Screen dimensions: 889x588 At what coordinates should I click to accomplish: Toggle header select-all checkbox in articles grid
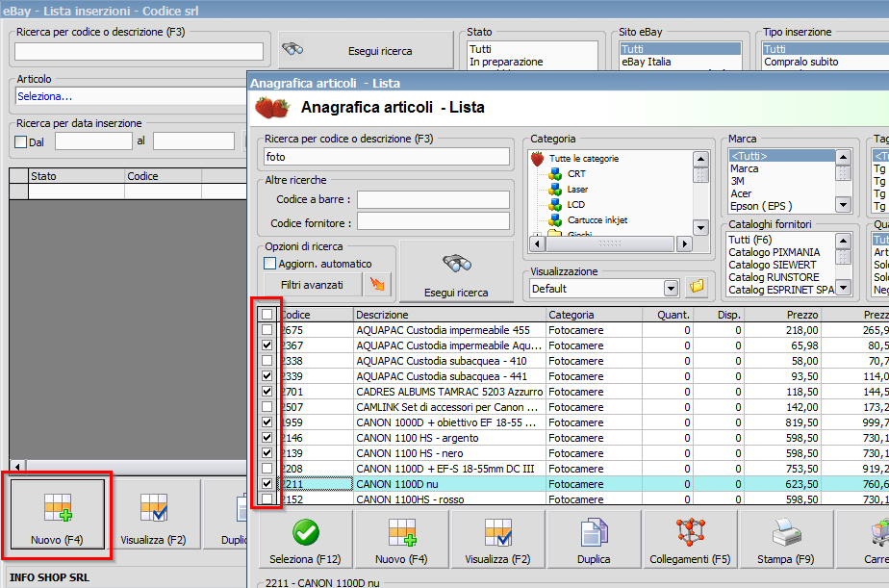click(267, 314)
